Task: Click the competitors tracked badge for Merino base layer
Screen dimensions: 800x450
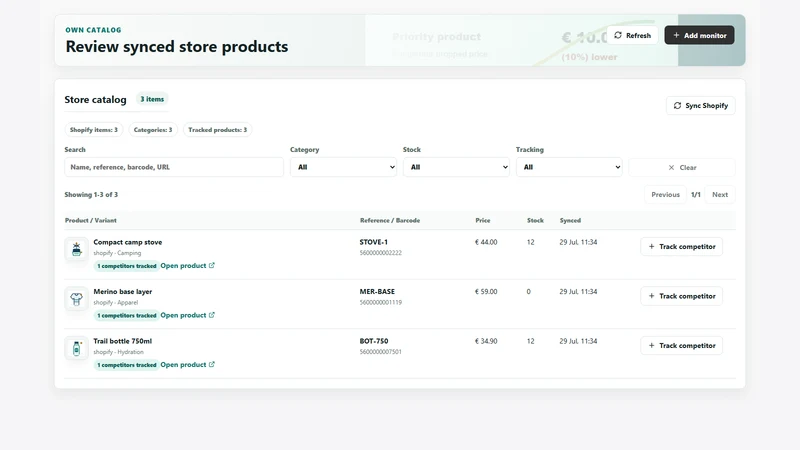Action: tap(127, 315)
